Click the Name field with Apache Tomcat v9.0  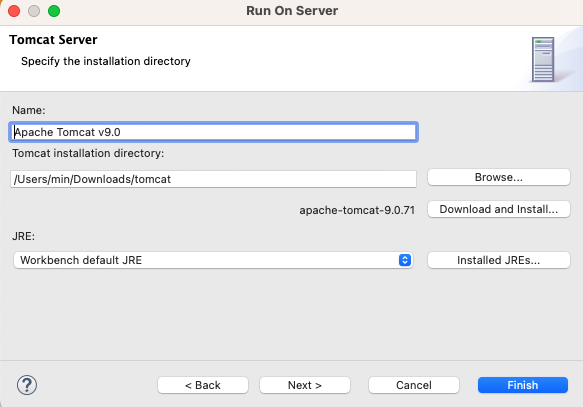point(213,132)
